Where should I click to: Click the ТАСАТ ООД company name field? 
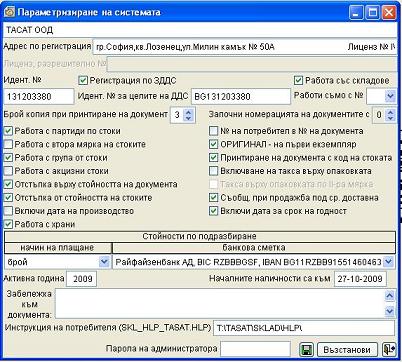(200, 30)
